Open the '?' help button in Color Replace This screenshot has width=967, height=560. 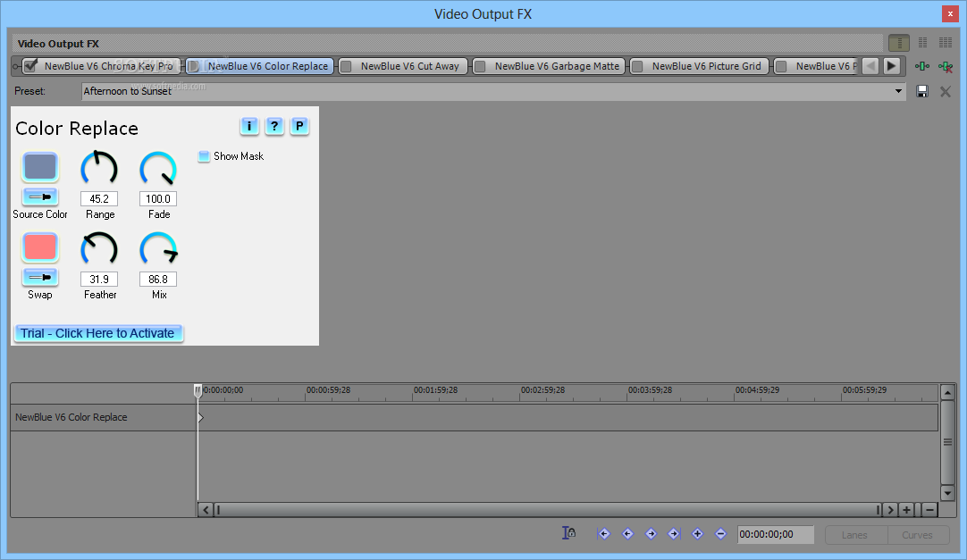274,126
